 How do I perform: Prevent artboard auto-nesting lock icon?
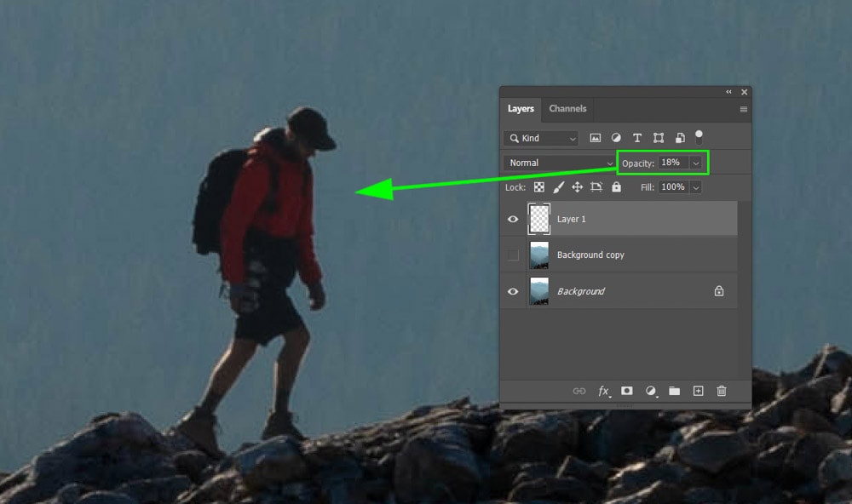(x=596, y=187)
